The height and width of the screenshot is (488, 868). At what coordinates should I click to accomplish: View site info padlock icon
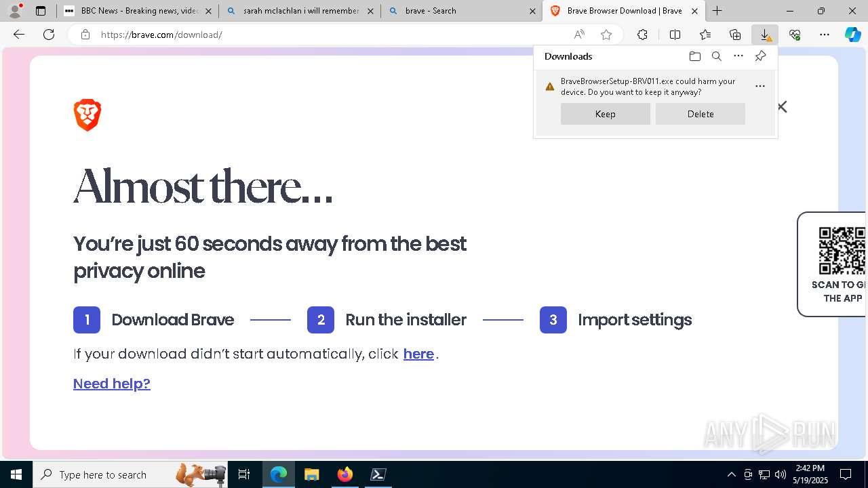click(85, 35)
